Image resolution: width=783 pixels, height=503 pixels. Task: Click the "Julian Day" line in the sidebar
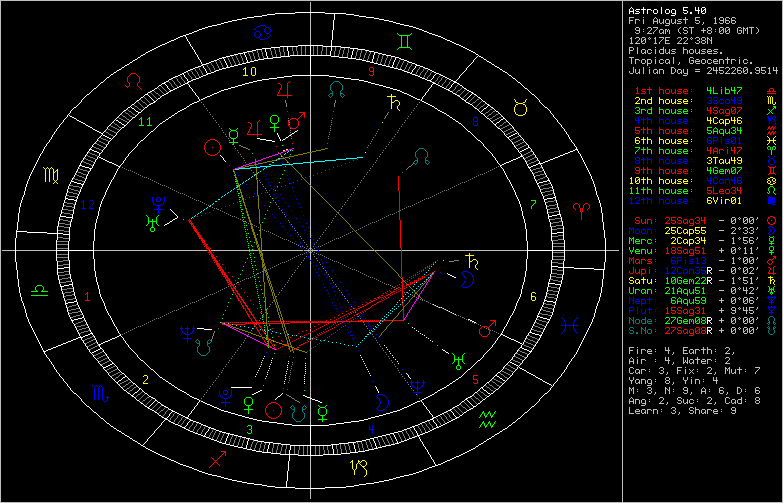pyautogui.click(x=698, y=71)
